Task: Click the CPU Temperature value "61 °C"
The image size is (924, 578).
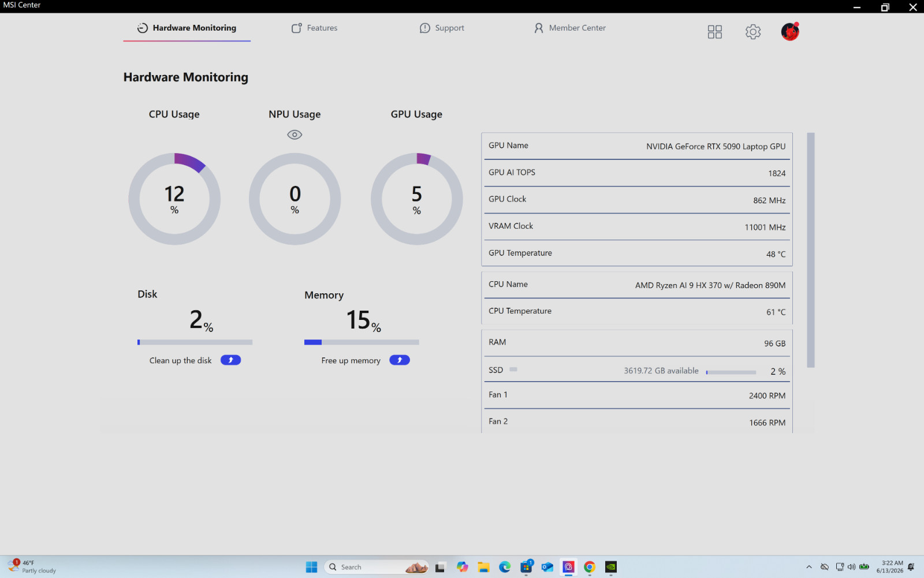Action: (776, 312)
